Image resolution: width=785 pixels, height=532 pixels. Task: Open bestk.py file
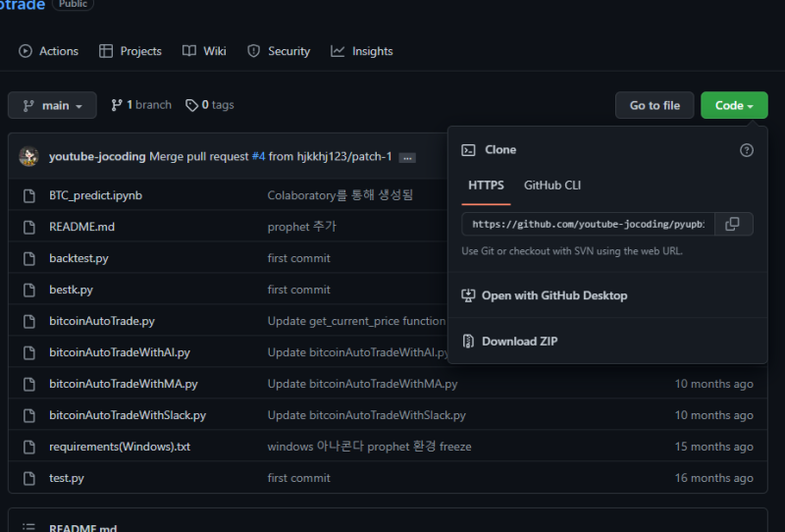click(x=71, y=290)
